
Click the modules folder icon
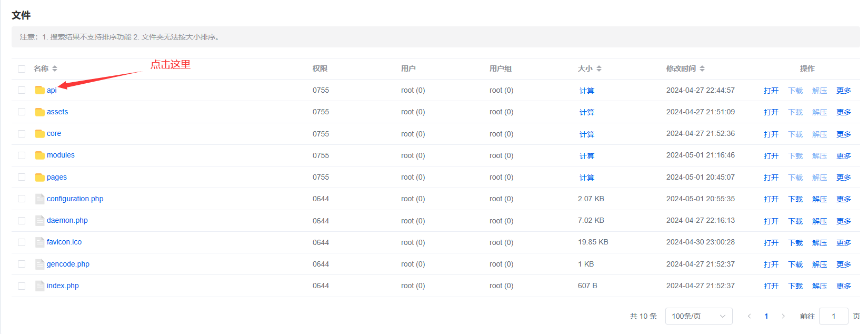(x=39, y=155)
